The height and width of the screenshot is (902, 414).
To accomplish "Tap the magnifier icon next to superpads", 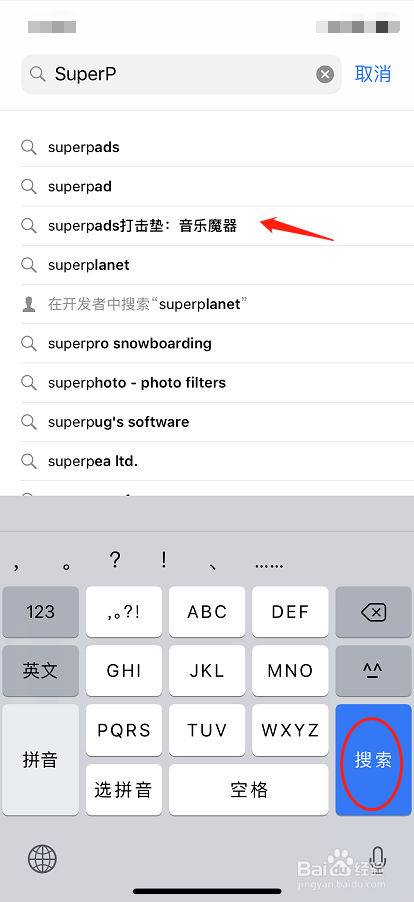I will [29, 147].
